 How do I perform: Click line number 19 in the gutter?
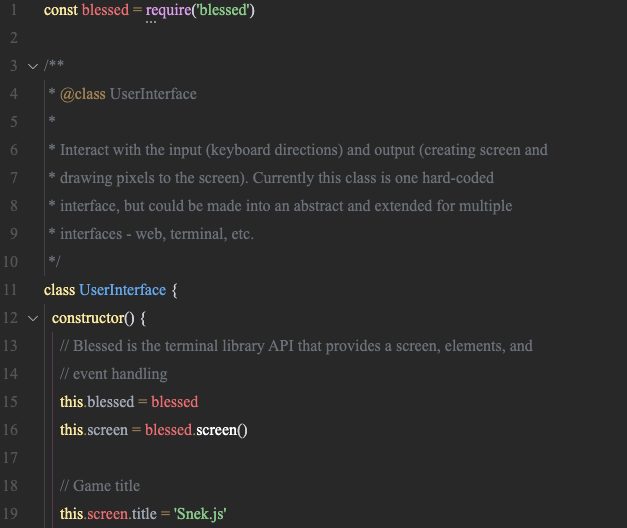[x=10, y=514]
